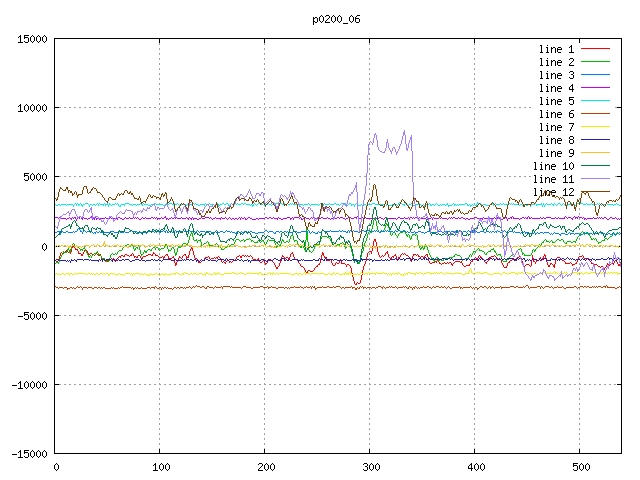
Task: Click the -5000 y-axis tick label
Action: (x=30, y=316)
